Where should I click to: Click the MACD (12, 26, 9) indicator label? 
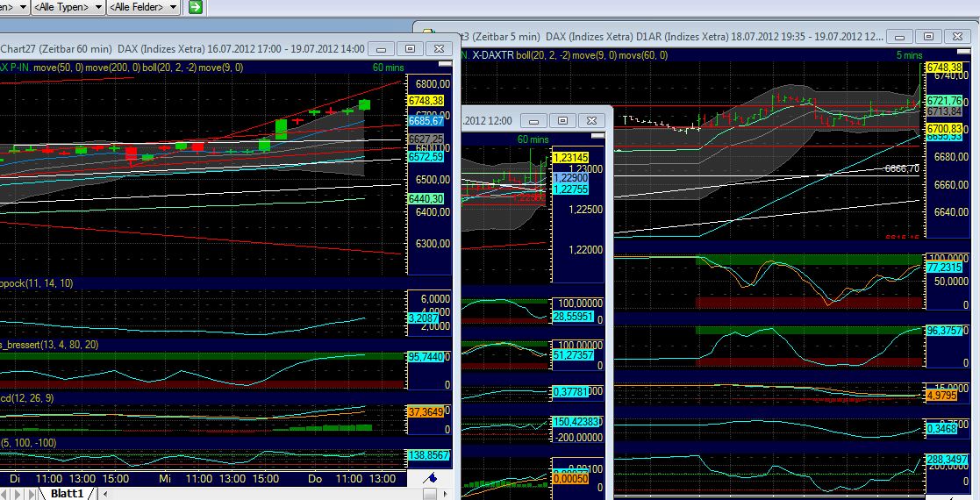27,398
